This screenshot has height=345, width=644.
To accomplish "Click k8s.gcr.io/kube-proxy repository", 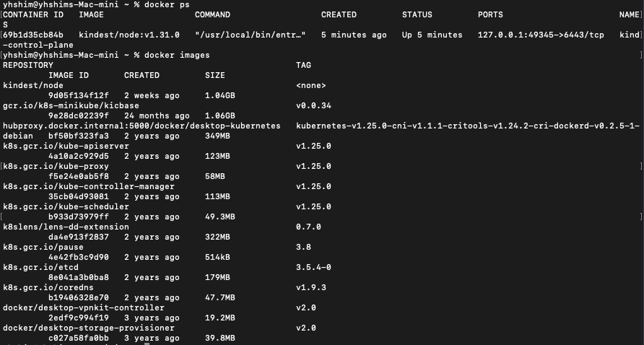I will coord(56,166).
